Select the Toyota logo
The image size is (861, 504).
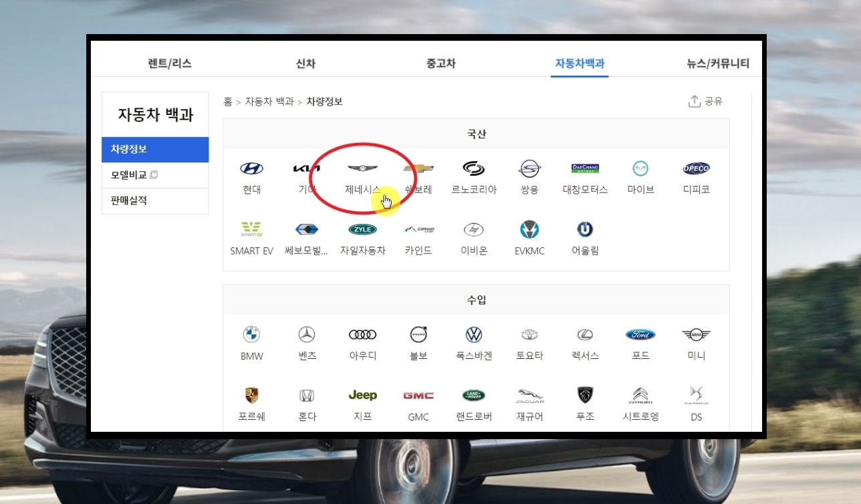[529, 334]
